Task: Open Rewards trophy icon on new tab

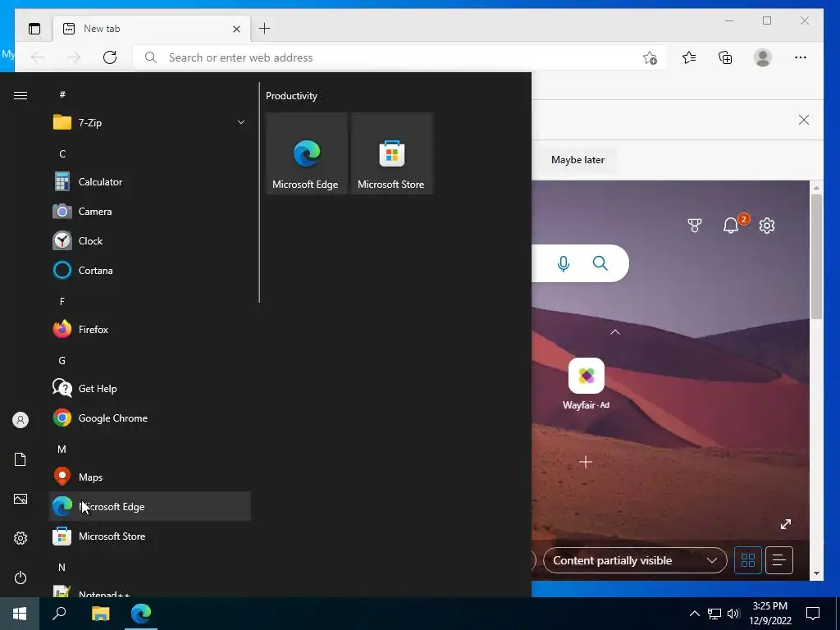Action: [694, 226]
